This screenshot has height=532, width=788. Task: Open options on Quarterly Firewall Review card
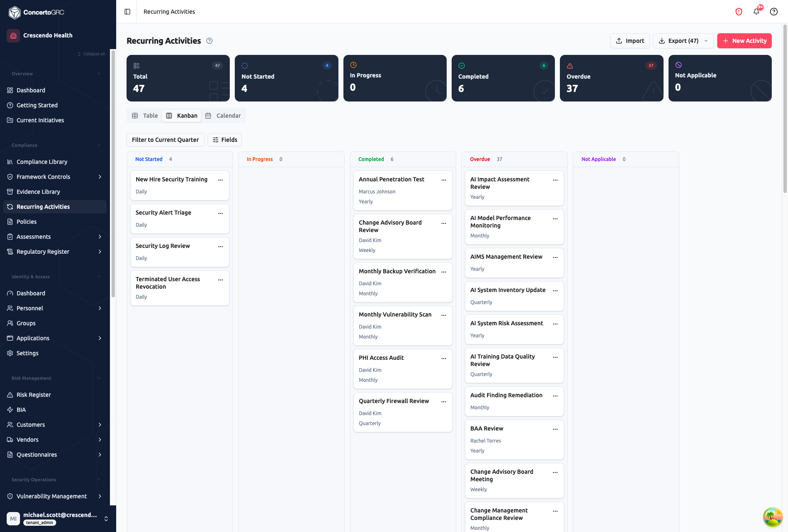[444, 401]
